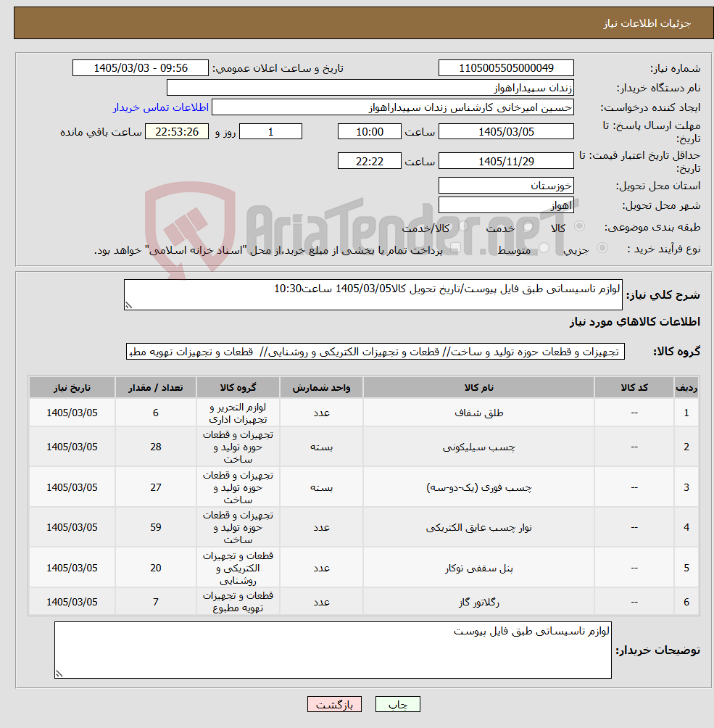Click the قطعات و تجهیزات تهویه مطبوع group cell
The width and height of the screenshot is (714, 728).
pos(238,602)
